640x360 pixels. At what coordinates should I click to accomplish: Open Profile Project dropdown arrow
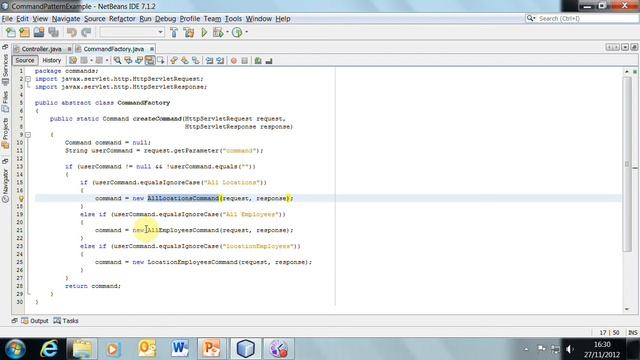[247, 32]
